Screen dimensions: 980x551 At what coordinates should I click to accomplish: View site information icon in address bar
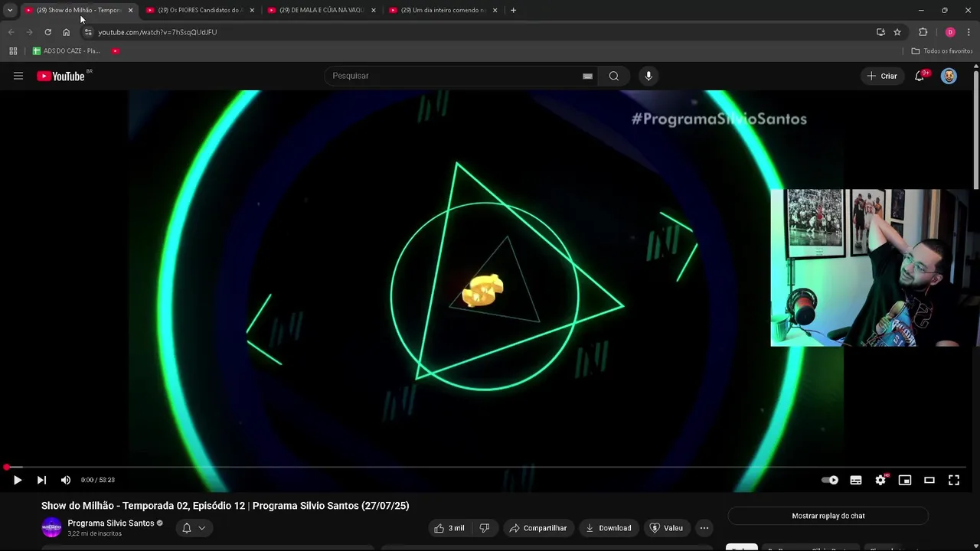88,32
